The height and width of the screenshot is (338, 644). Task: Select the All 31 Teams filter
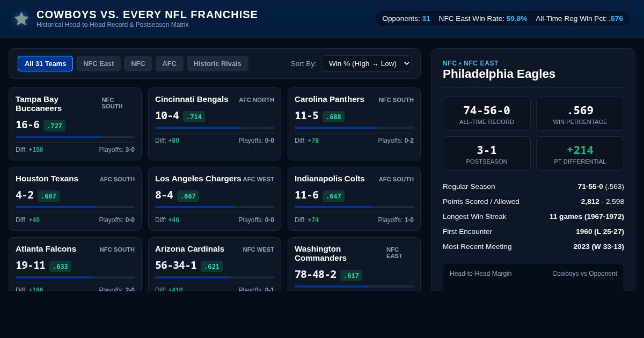tap(45, 63)
